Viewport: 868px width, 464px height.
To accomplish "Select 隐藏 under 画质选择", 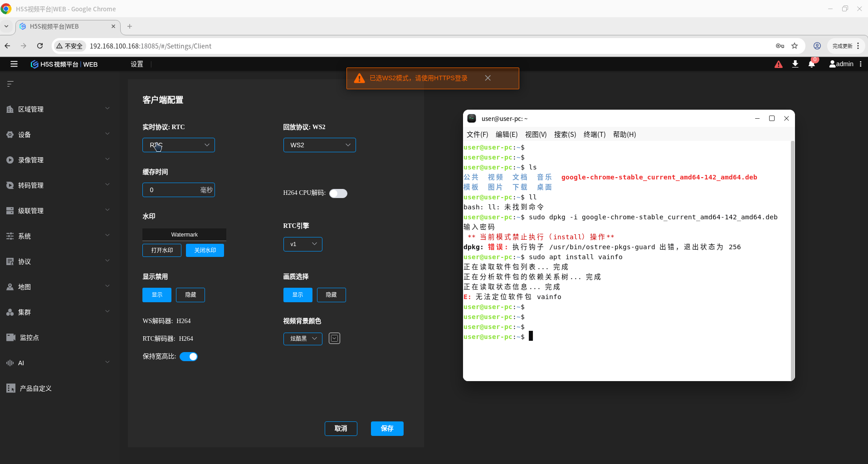I will pos(332,295).
